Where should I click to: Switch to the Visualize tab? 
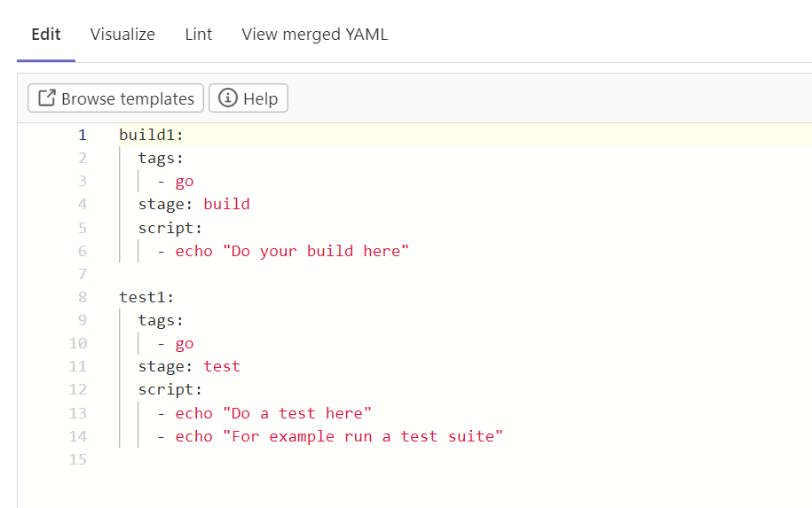[122, 35]
